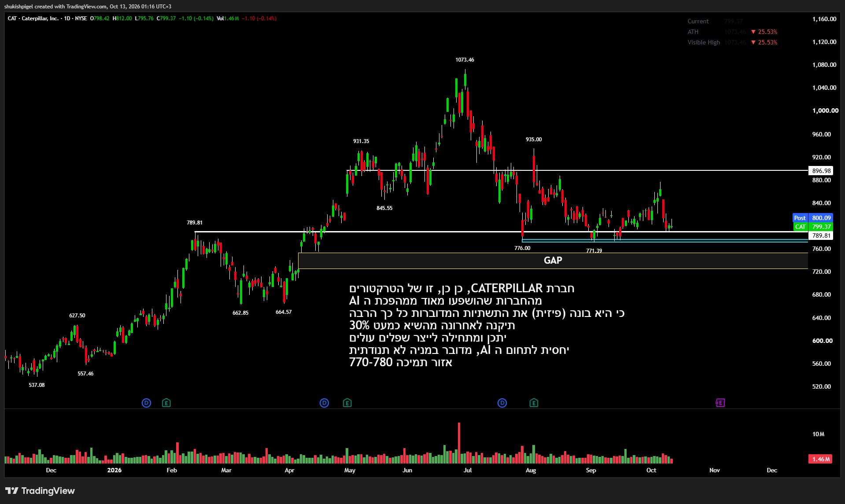Click the 537.08 low label
Viewport: 845px width, 504px height.
(37, 385)
